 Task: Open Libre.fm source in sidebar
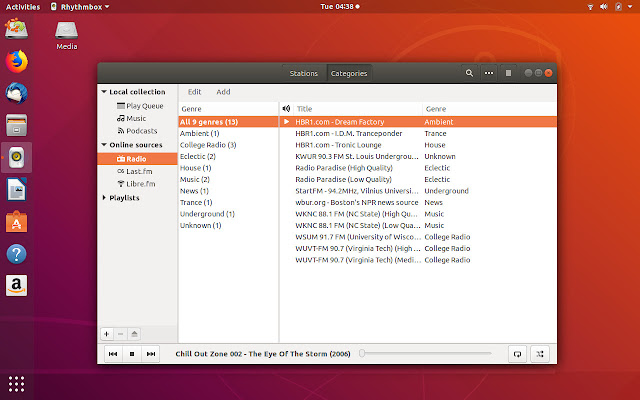(x=136, y=184)
